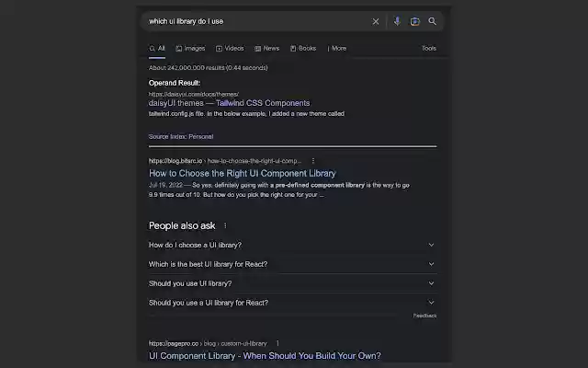Open search by image camera icon
Screen dimensions: 588x368
pyautogui.click(x=414, y=21)
